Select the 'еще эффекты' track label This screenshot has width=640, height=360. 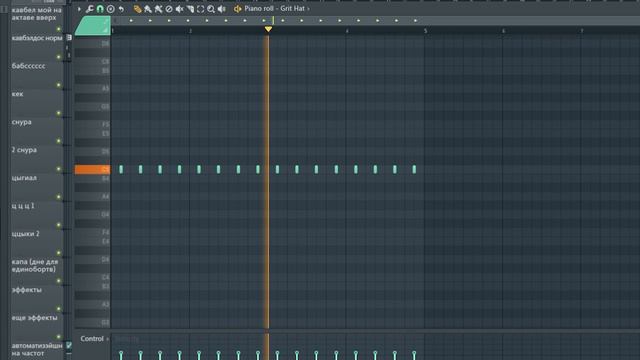pyautogui.click(x=34, y=318)
